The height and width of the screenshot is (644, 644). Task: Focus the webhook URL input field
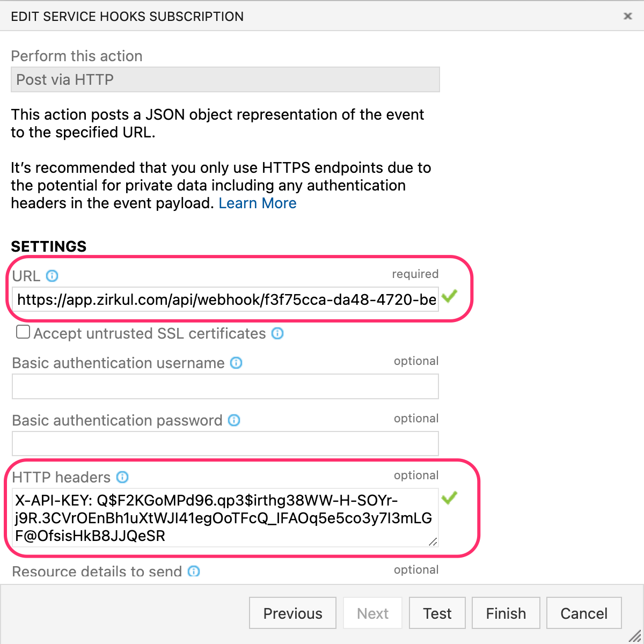coord(225,299)
